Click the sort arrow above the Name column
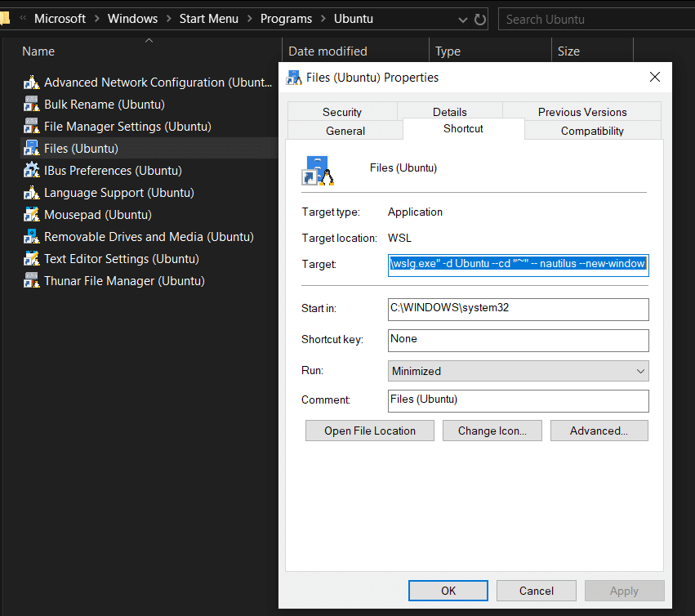The image size is (695, 616). point(149,39)
